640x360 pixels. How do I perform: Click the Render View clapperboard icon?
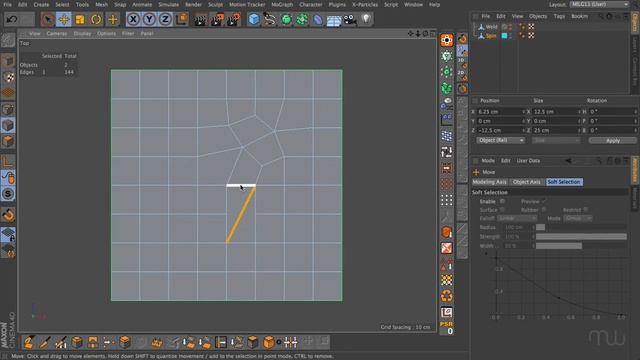pyautogui.click(x=200, y=19)
